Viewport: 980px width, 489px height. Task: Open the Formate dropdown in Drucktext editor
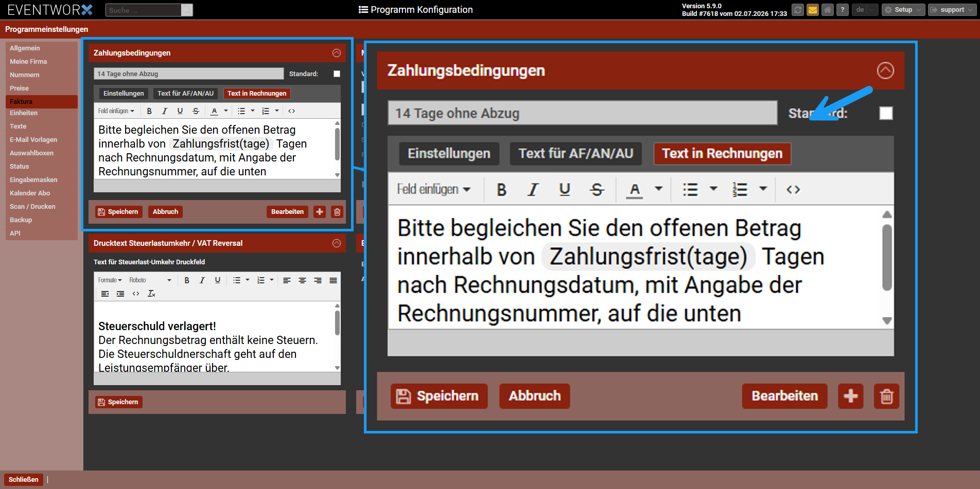(110, 280)
